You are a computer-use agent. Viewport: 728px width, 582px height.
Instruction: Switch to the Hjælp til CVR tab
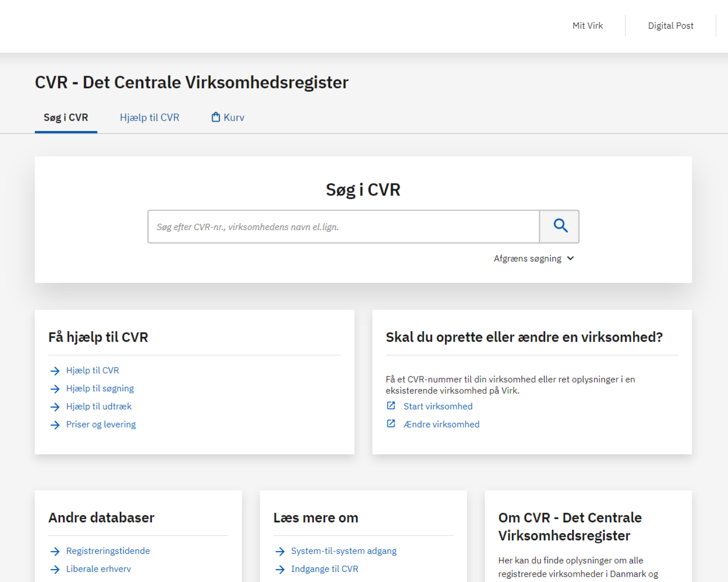[x=149, y=117]
